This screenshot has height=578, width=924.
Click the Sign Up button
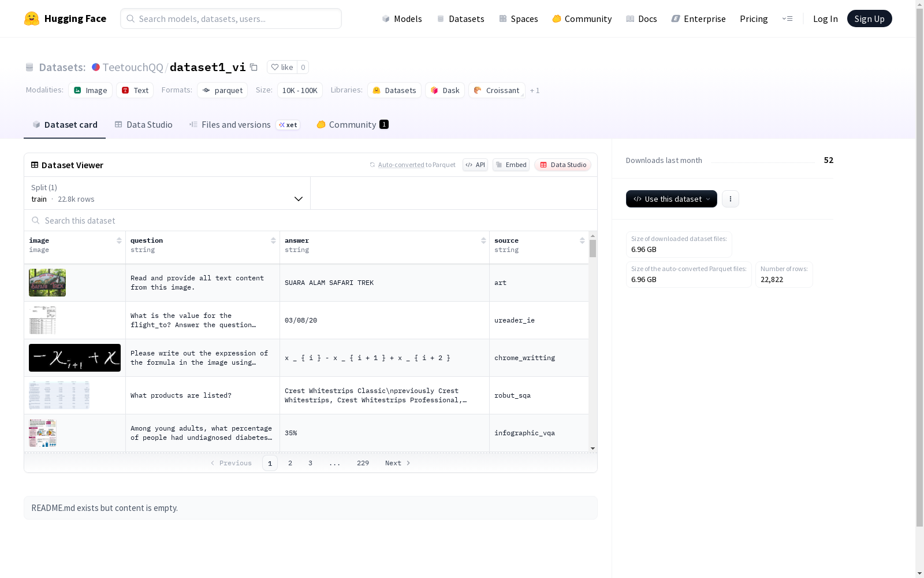(869, 18)
